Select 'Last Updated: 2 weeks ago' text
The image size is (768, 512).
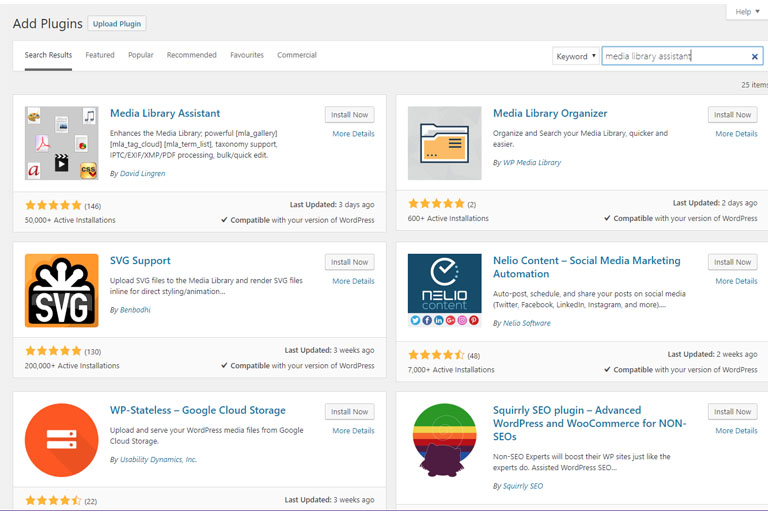713,354
